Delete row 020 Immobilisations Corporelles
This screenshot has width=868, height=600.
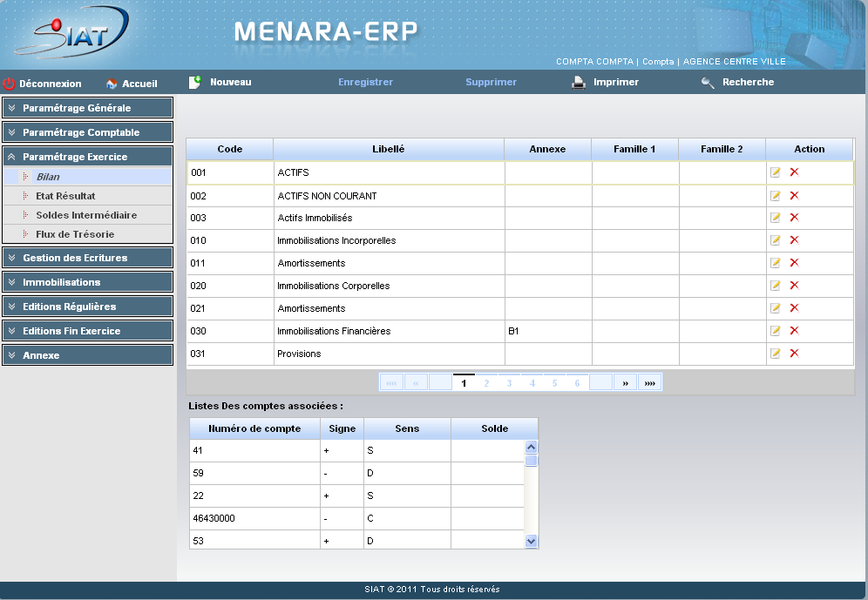(795, 286)
